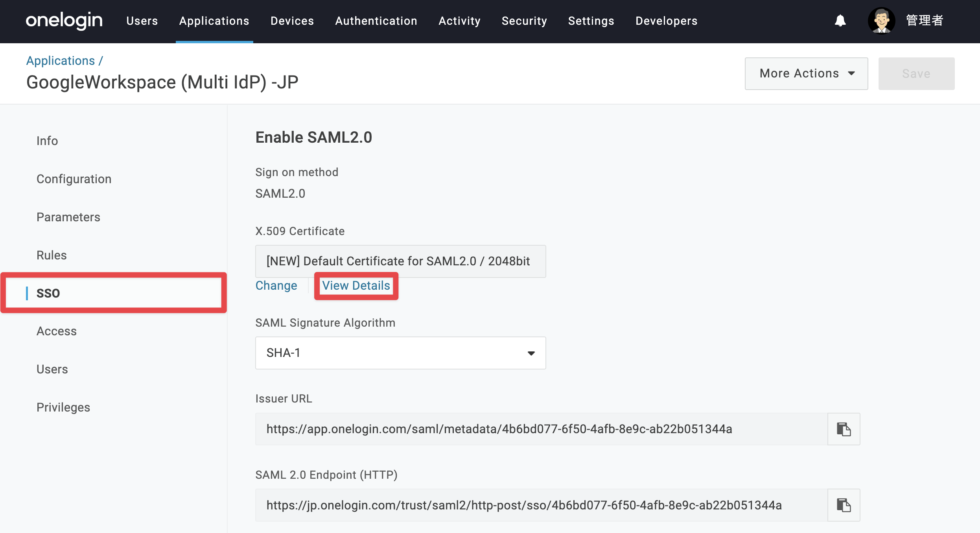This screenshot has width=980, height=533.
Task: Click the 管理者 user name
Action: [924, 20]
